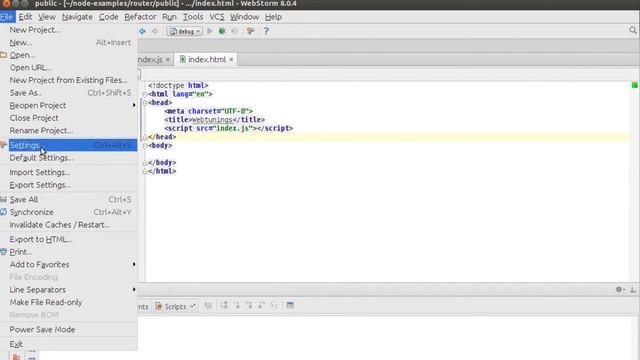Collapse the head tag fold marker
The width and height of the screenshot is (640, 360).
point(145,103)
